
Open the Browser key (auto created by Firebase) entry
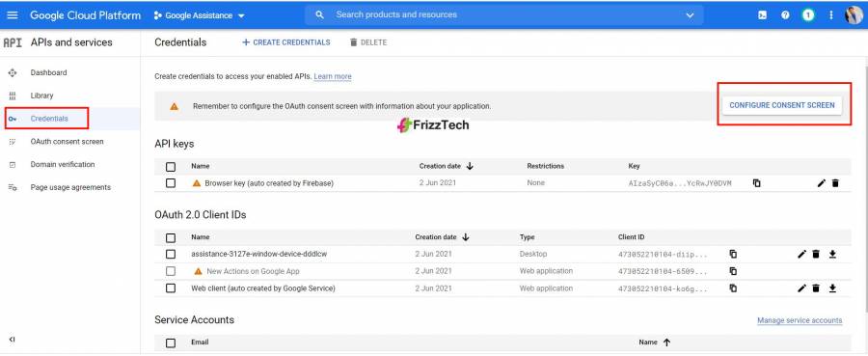point(269,183)
